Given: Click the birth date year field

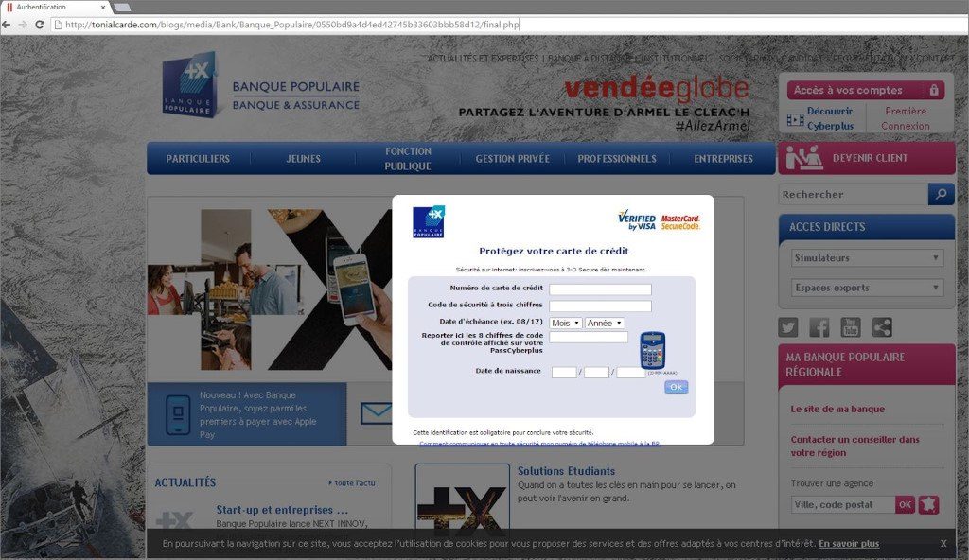Looking at the screenshot, I should click(x=631, y=372).
